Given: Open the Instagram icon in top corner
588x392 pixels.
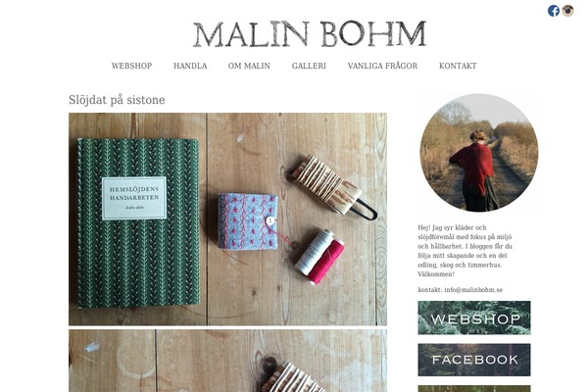Looking at the screenshot, I should click(567, 11).
